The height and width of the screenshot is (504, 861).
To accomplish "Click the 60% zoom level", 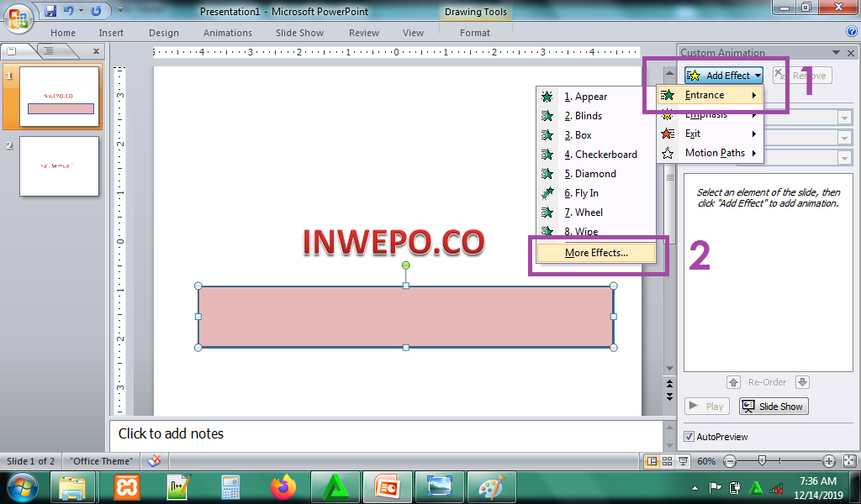I will pyautogui.click(x=705, y=461).
